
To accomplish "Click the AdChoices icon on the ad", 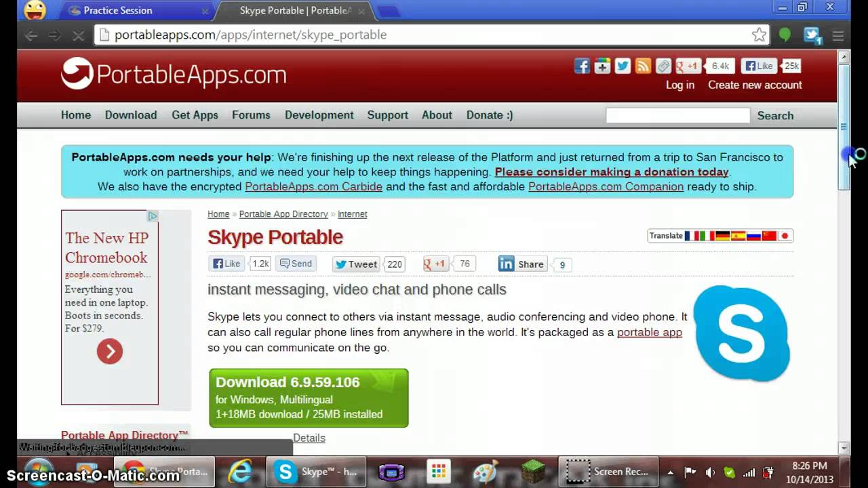I will pyautogui.click(x=153, y=216).
